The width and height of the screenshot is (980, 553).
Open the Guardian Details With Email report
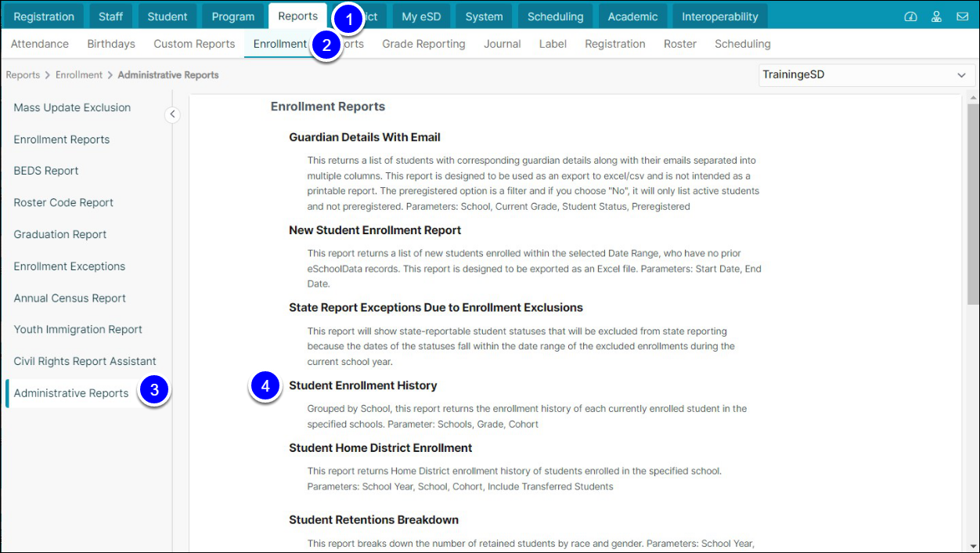point(365,137)
